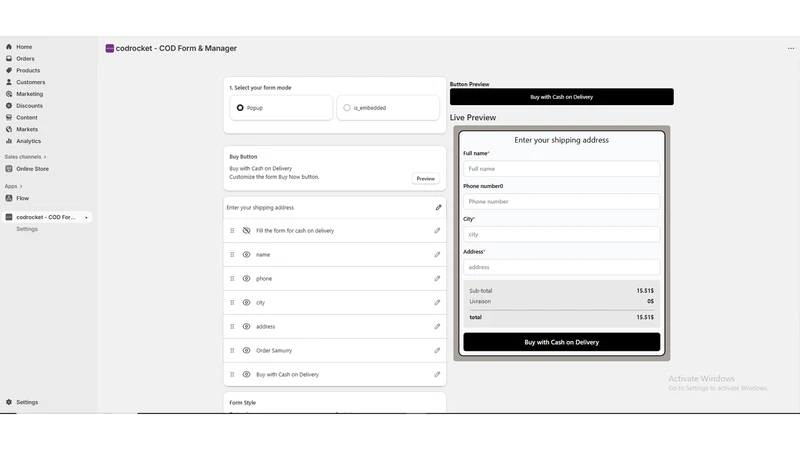The width and height of the screenshot is (800, 450).
Task: Edit the city field pencil
Action: 437,303
